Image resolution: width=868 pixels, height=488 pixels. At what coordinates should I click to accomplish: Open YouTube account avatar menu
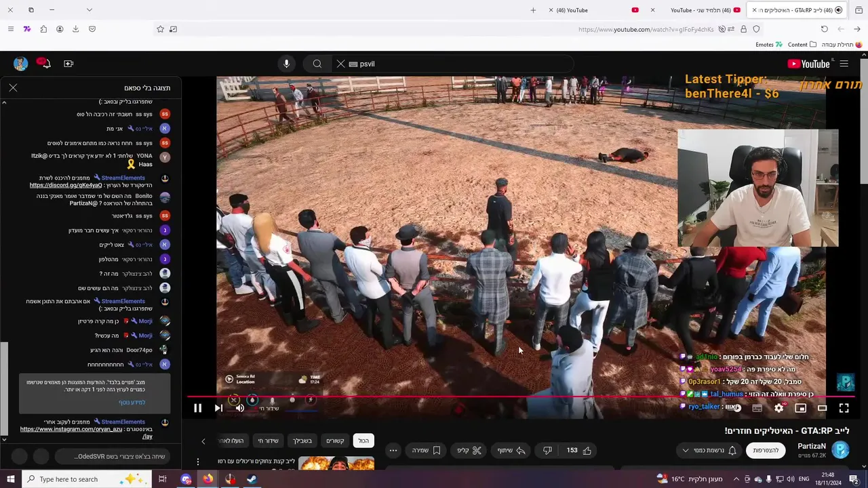point(20,64)
